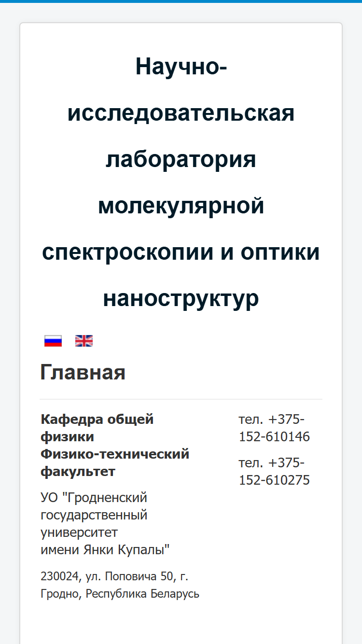Call the phone number ending in 610275

(x=274, y=472)
